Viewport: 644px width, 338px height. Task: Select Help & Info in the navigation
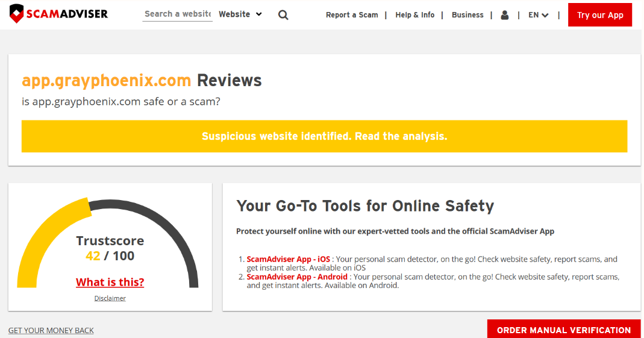point(414,15)
